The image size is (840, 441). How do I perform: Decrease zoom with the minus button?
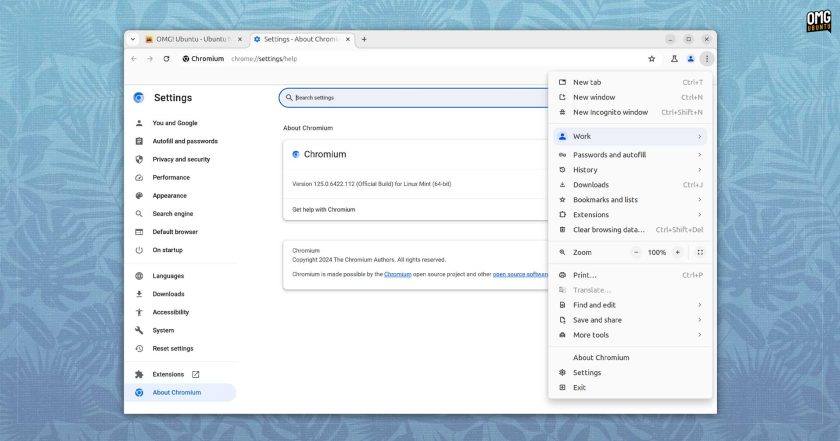coord(636,252)
